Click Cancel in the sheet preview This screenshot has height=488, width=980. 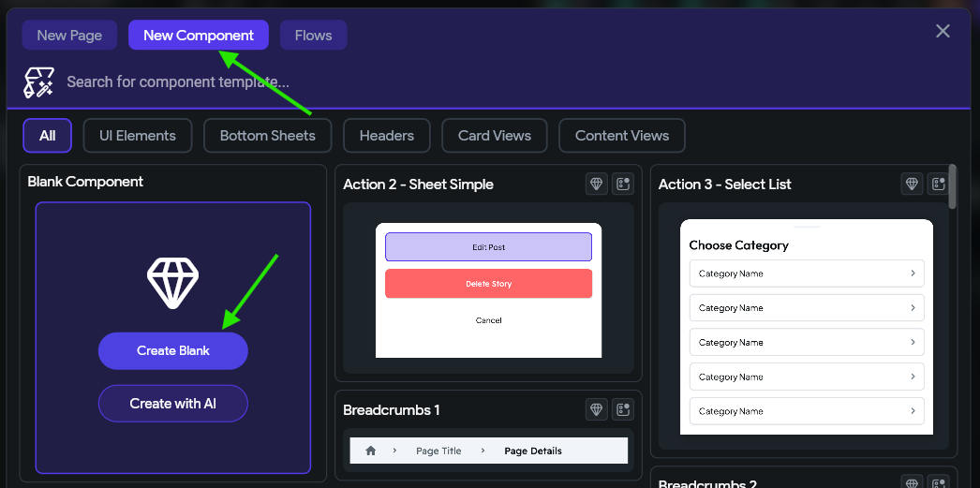pyautogui.click(x=488, y=320)
